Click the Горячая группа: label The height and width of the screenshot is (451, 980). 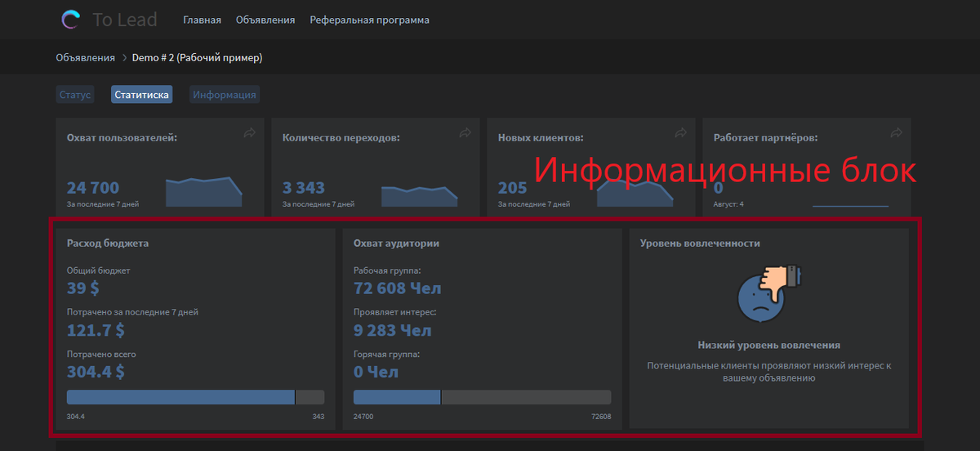(387, 355)
